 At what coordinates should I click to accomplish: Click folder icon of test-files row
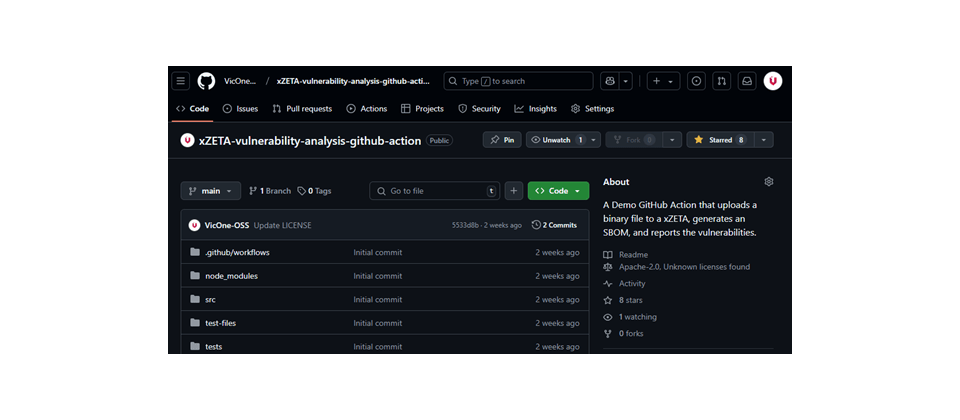tap(195, 323)
